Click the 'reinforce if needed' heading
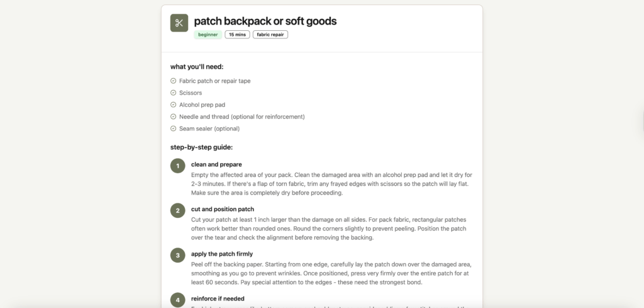Viewport: 644px width, 308px height. coord(218,298)
